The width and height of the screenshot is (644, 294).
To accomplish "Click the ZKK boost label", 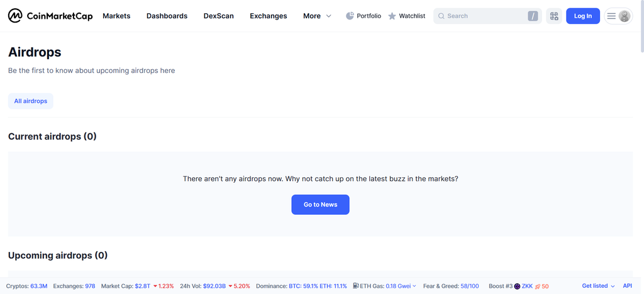I will coord(528,286).
